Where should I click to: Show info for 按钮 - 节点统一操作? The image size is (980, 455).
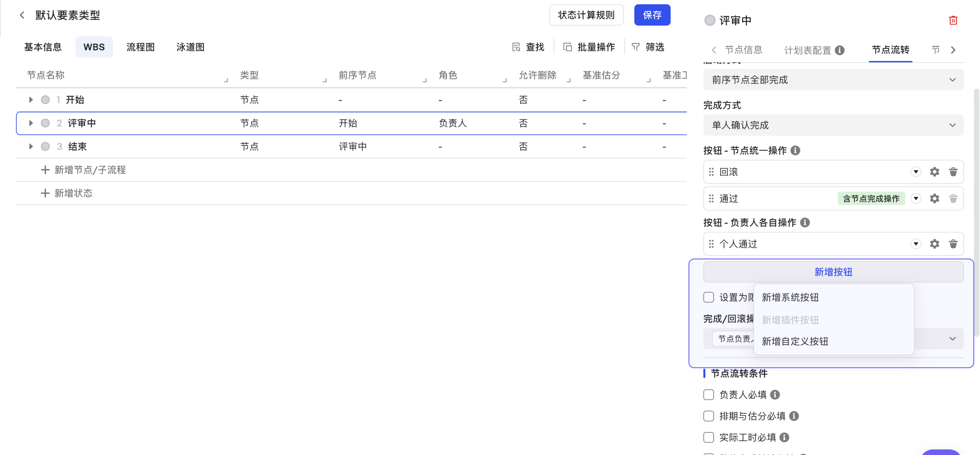click(795, 150)
